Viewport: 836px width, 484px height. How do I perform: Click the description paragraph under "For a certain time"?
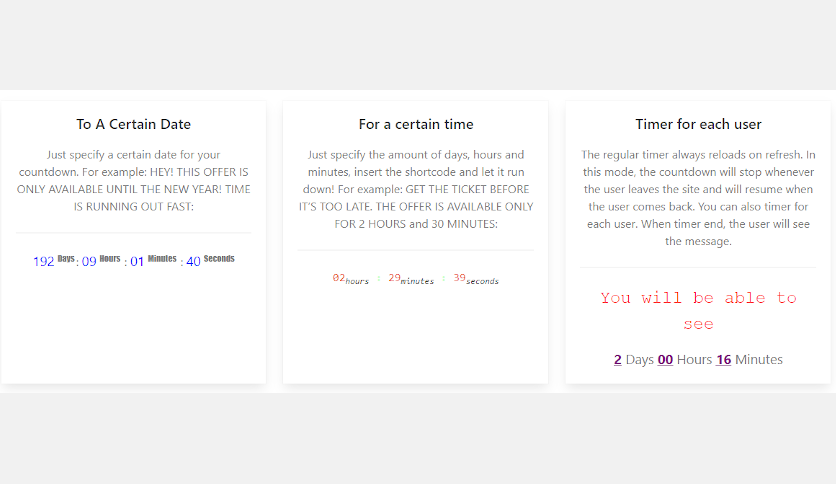pyautogui.click(x=416, y=189)
